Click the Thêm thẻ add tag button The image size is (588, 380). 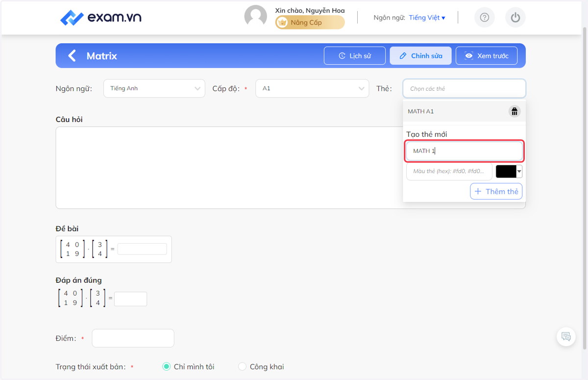click(x=496, y=191)
